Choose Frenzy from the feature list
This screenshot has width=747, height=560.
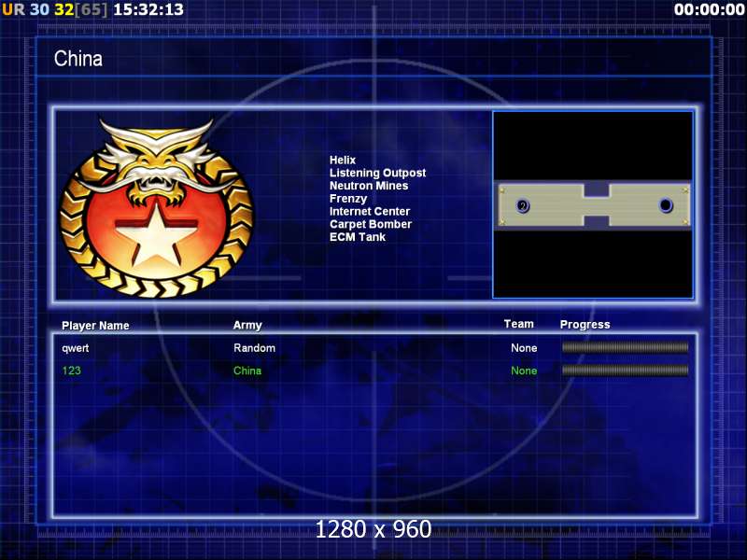(348, 199)
